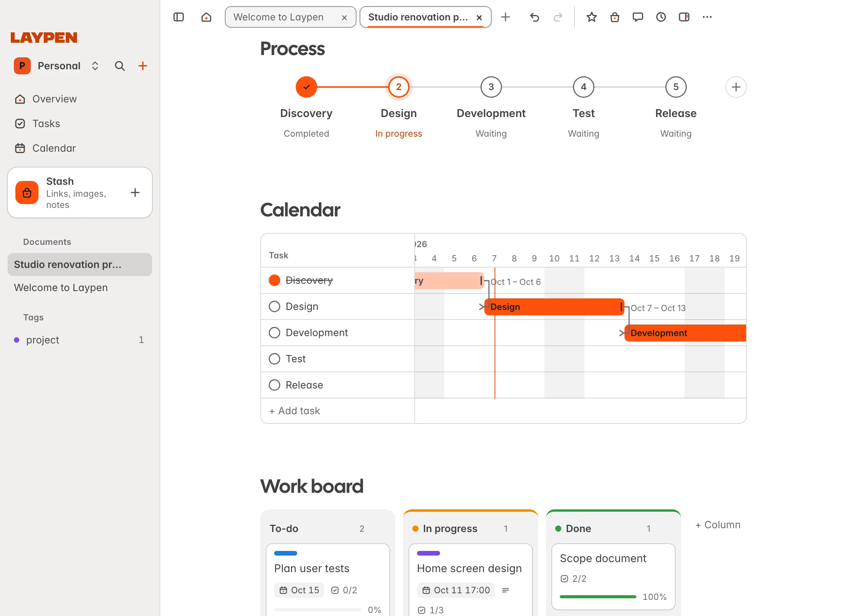Click Scope document 100% progress bar
The height and width of the screenshot is (616, 847).
coord(598,597)
